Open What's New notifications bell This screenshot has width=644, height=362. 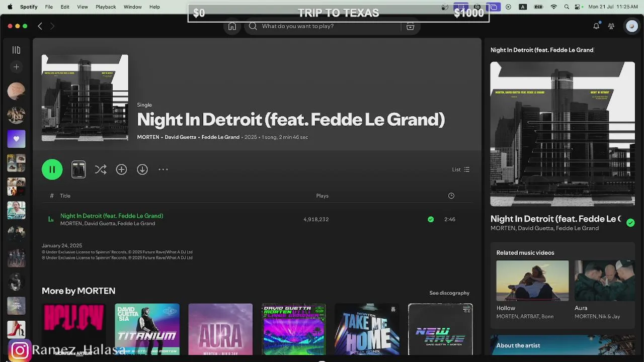tap(596, 26)
